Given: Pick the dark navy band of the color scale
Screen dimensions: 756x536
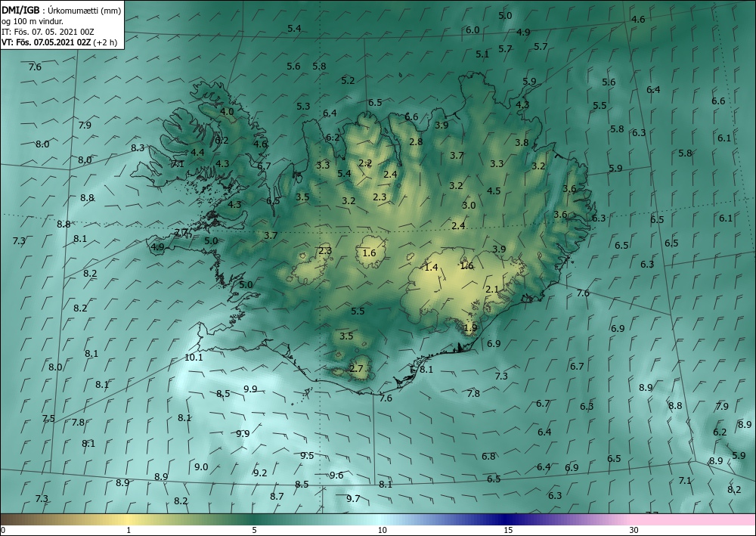Looking at the screenshot, I should (x=507, y=519).
